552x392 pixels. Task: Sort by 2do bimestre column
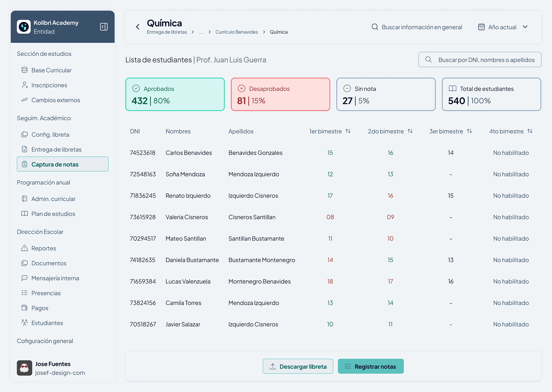point(410,131)
